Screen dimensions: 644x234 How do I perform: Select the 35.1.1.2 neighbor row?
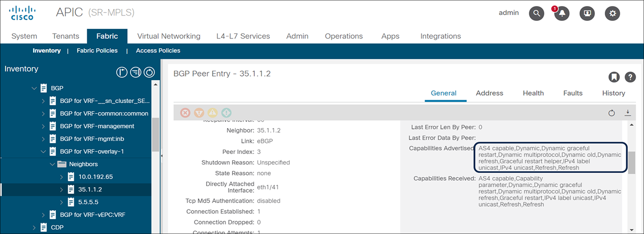click(76, 189)
